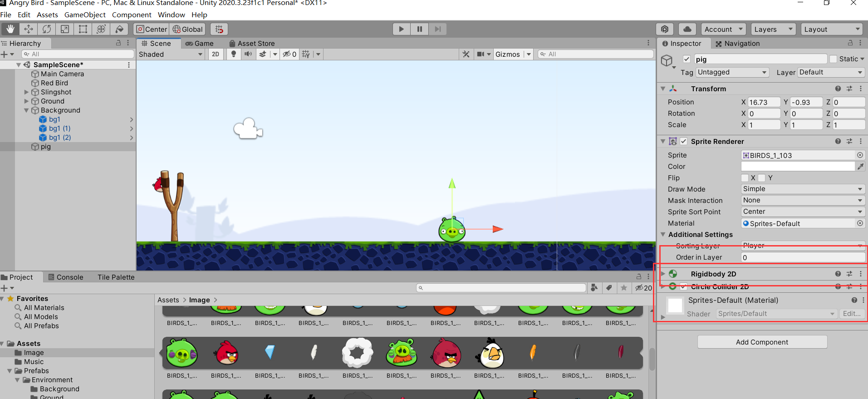Switch to the Game tab
The image size is (868, 399).
[200, 43]
